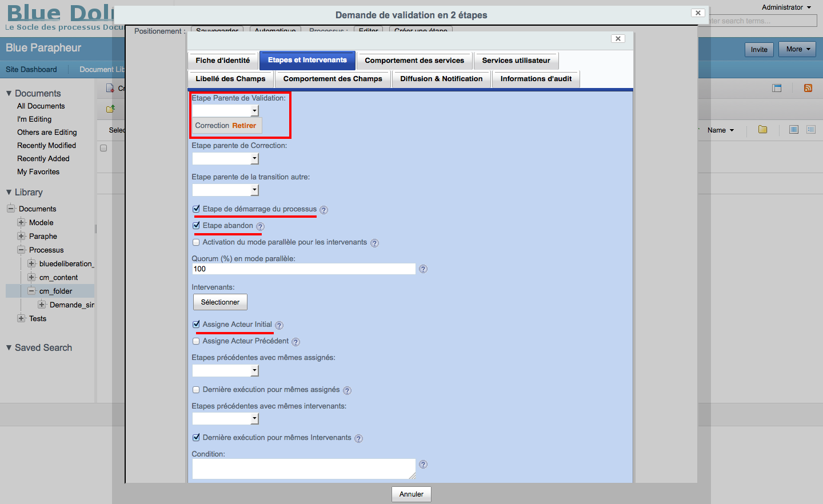
Task: Open Diffusion & Notification tab
Action: click(x=441, y=79)
